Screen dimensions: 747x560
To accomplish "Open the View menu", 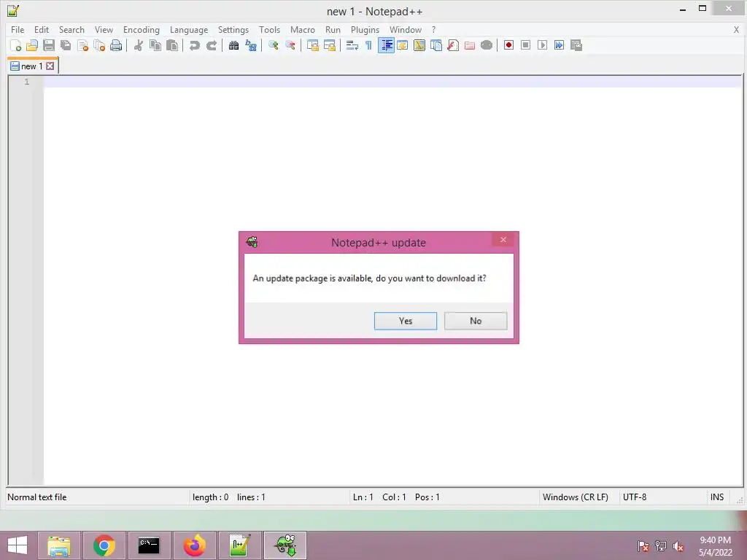I will [x=104, y=29].
